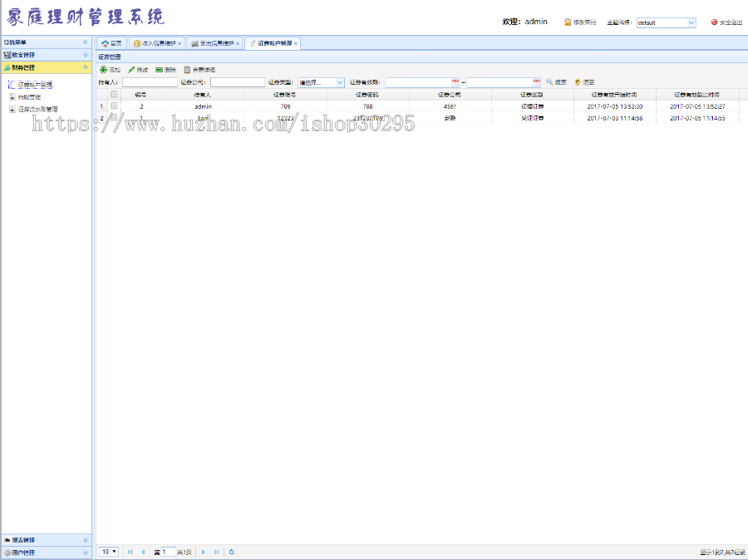Collapse the 财务管理 accordion section
Image resolution: width=748 pixels, height=560 pixels.
(x=86, y=67)
